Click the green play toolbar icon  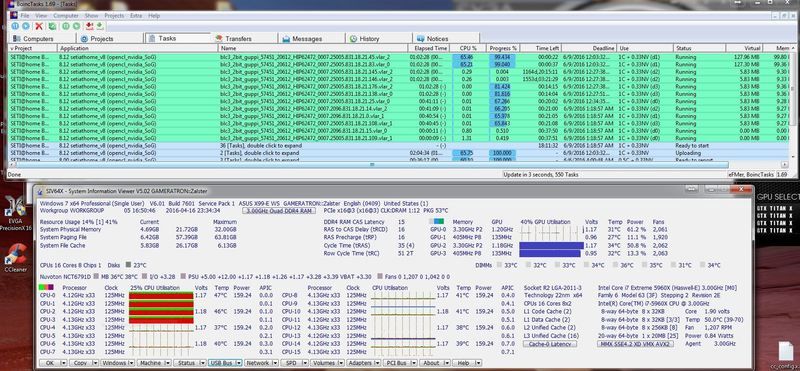(x=76, y=26)
